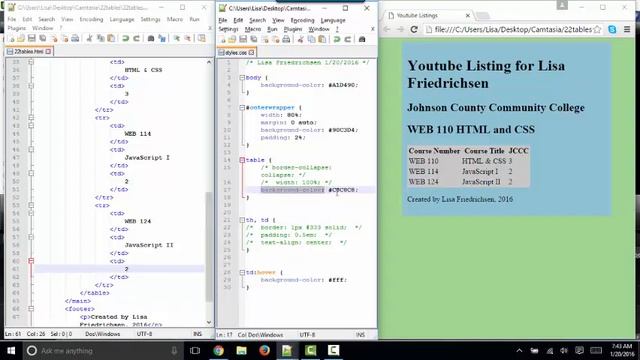The image size is (640, 360).
Task: Bookmark the page with the star icon
Action: pyautogui.click(x=598, y=29)
